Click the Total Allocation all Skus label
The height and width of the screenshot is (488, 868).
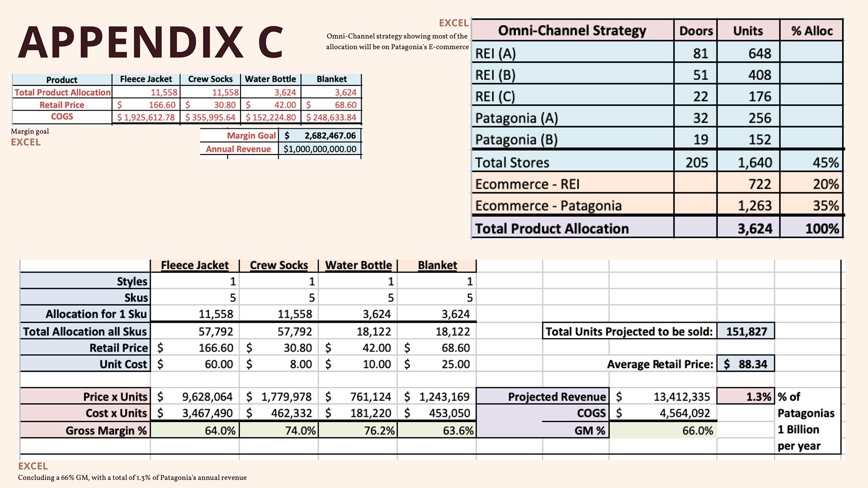click(x=85, y=332)
